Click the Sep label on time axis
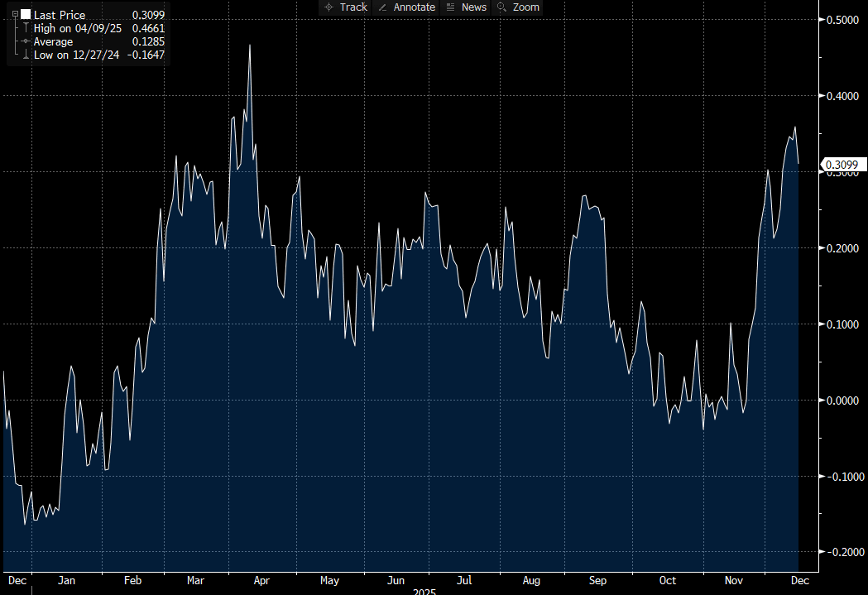 click(x=596, y=581)
